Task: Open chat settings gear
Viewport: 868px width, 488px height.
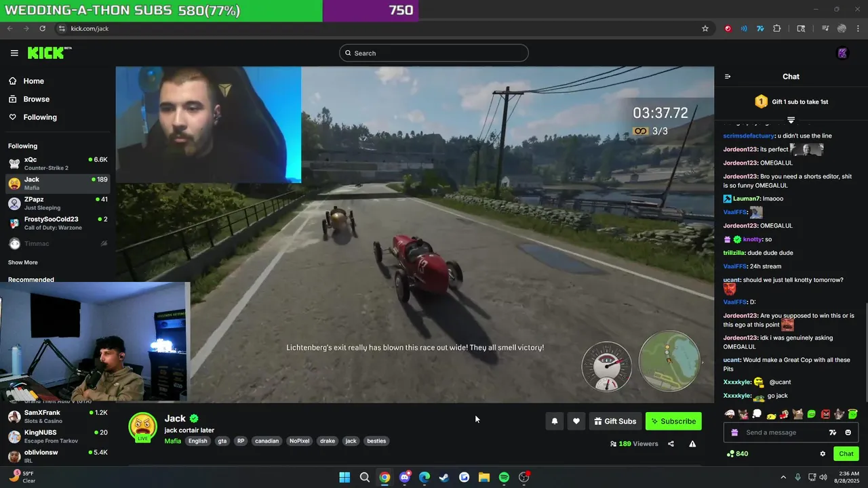Action: point(823,454)
